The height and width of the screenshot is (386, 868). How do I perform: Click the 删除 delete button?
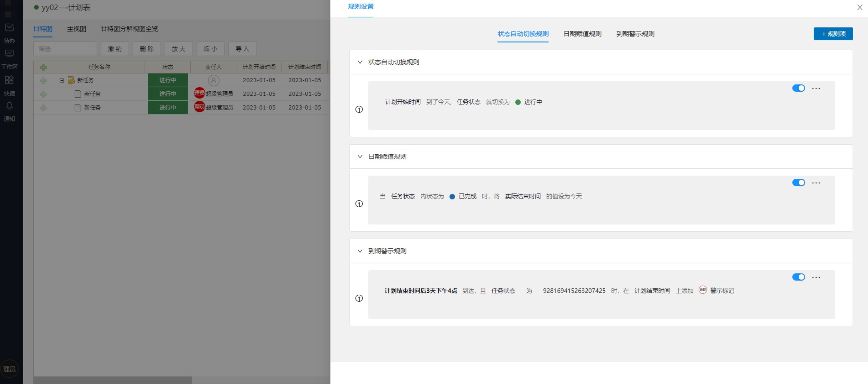(146, 49)
